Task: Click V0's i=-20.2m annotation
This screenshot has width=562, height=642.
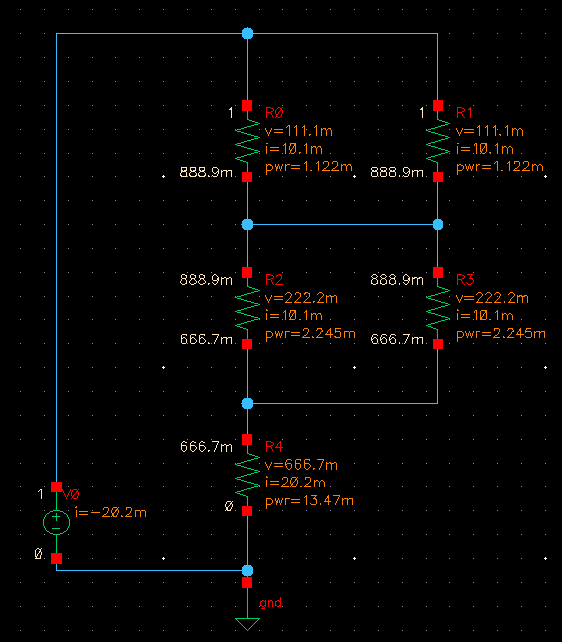Action: coord(111,512)
